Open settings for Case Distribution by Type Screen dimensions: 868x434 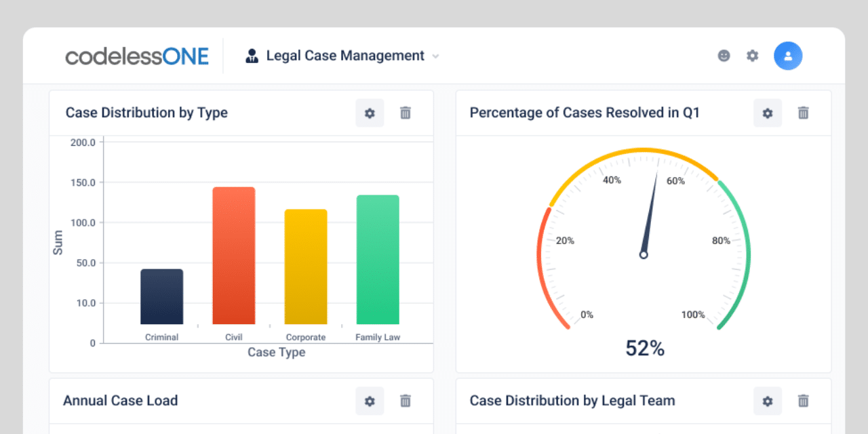[370, 113]
